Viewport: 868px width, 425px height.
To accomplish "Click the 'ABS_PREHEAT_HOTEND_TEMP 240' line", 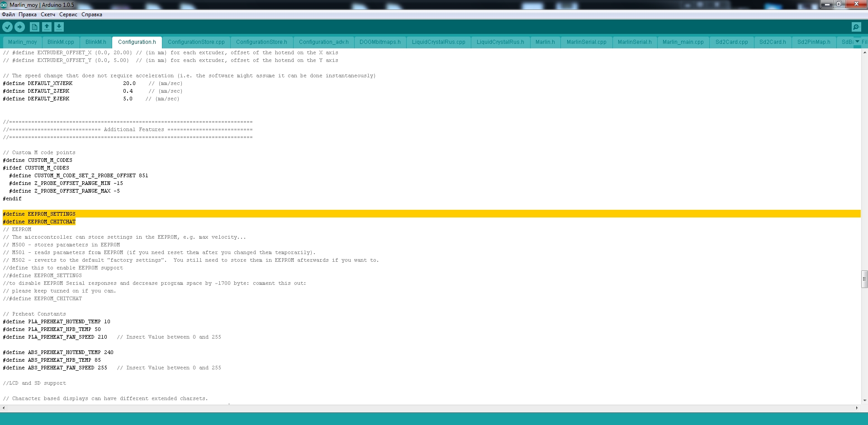I will coord(58,352).
